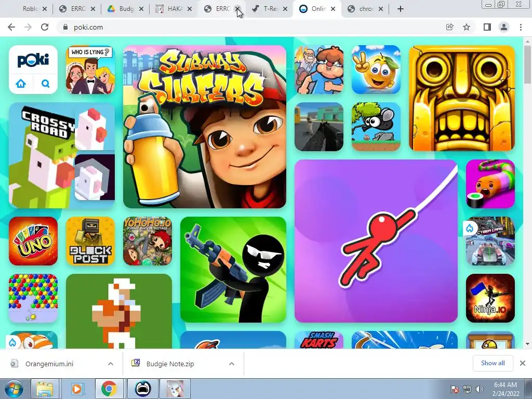The width and height of the screenshot is (532, 399).
Task: Click the page vertical scrollbar thumb
Action: (x=527, y=64)
